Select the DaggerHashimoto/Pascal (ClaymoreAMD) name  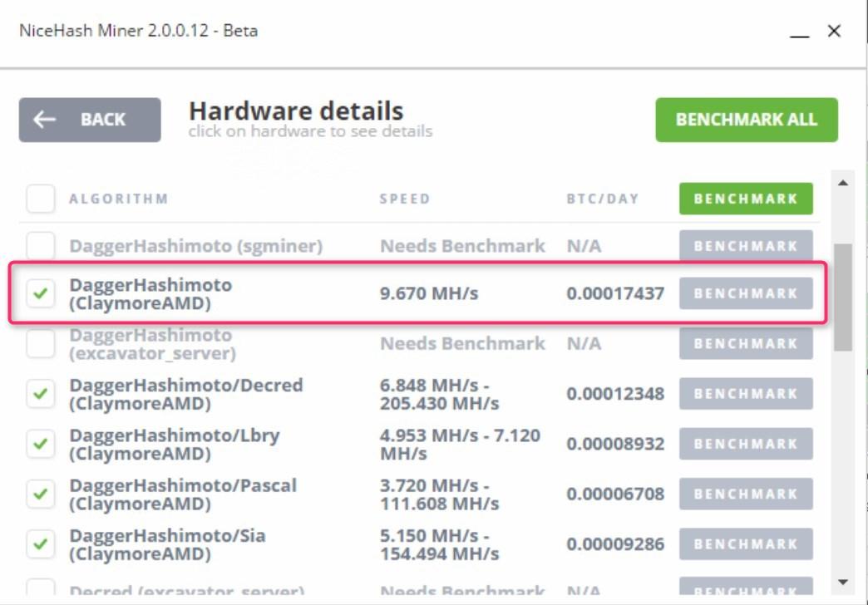[183, 494]
